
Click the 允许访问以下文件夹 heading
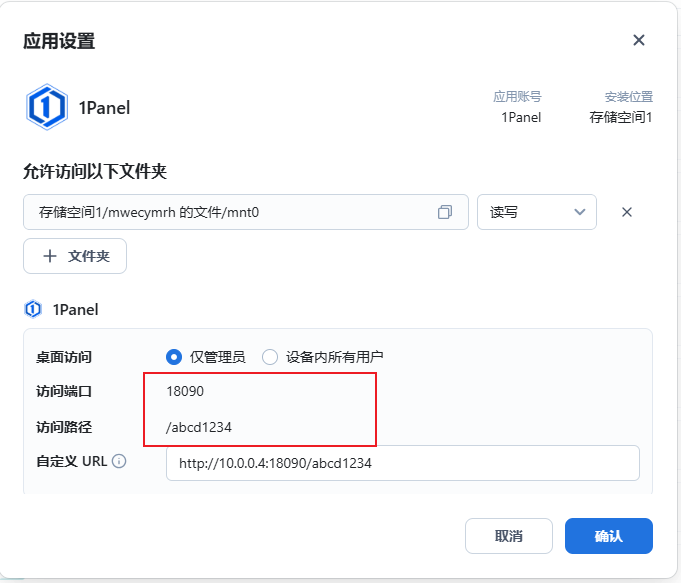(95, 171)
